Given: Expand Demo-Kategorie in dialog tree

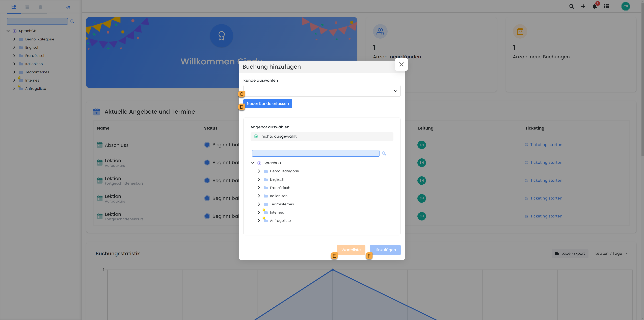Looking at the screenshot, I should click(x=259, y=171).
